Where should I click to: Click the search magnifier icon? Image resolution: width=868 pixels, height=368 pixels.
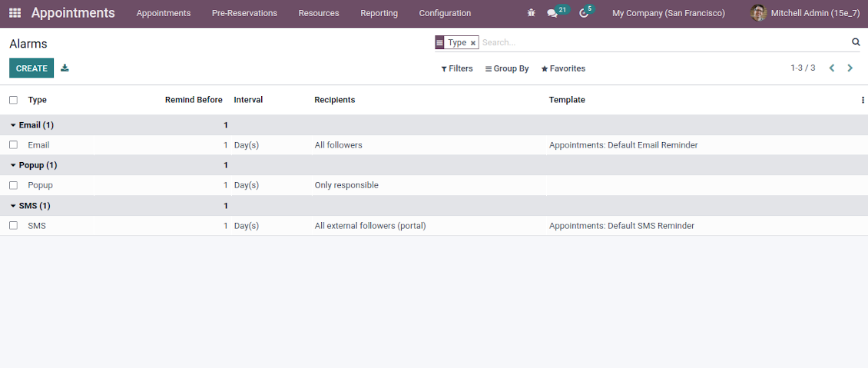pyautogui.click(x=856, y=42)
